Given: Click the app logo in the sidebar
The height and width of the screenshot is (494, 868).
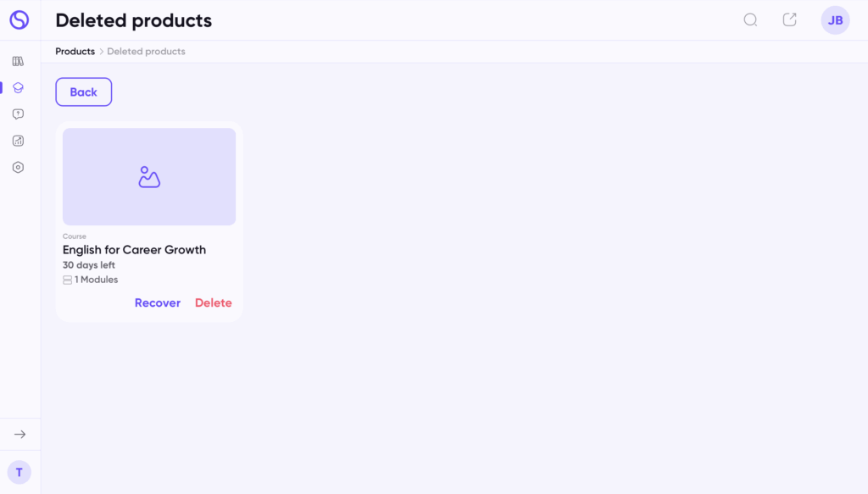Looking at the screenshot, I should click(x=19, y=20).
